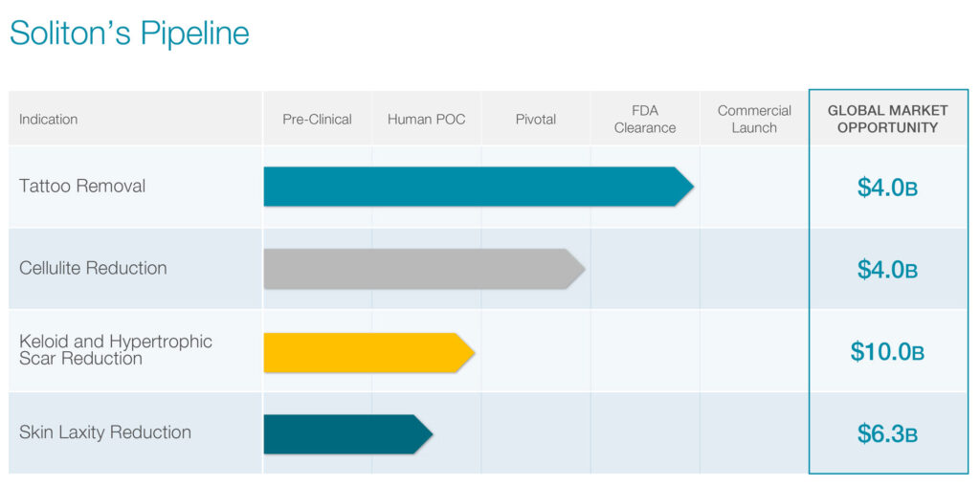Click the yellow Scar Reduction progress arrow
Image resolution: width=980 pixels, height=487 pixels.
369,353
